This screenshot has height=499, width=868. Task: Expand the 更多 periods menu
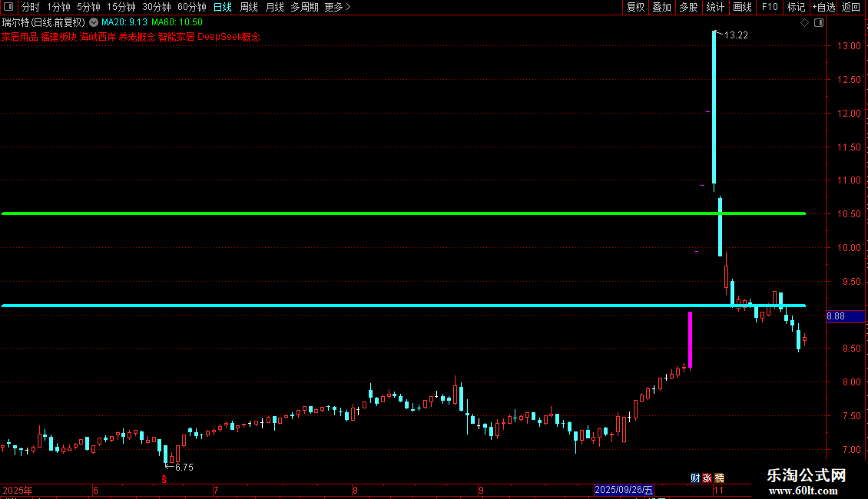337,7
